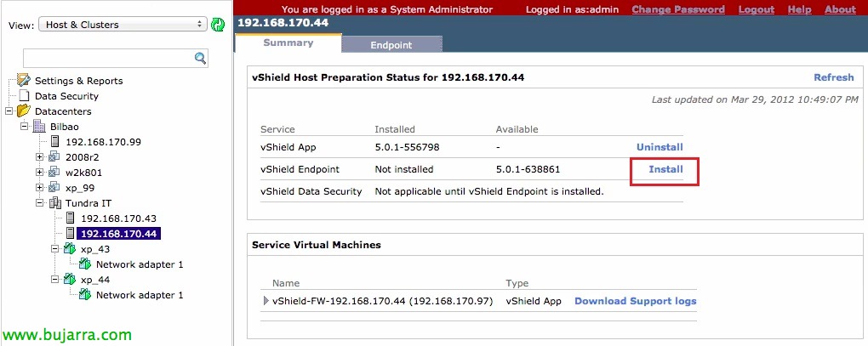The width and height of the screenshot is (868, 346).
Task: Collapse the Tundra IT cluster node
Action: click(39, 203)
